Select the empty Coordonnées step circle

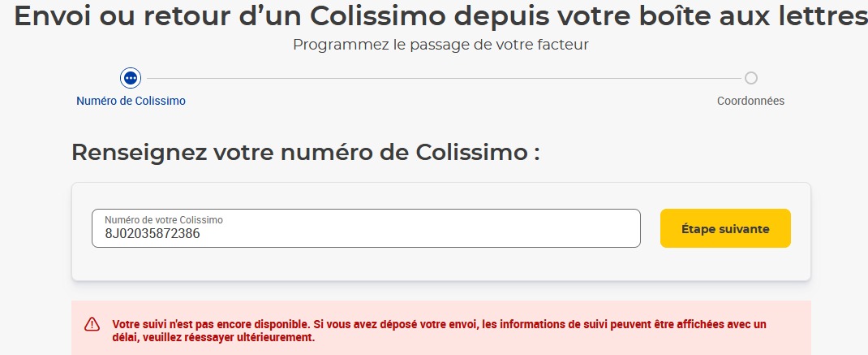point(750,78)
